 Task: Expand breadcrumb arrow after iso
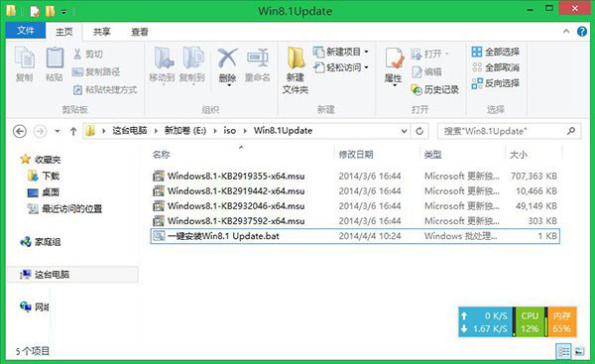coord(245,131)
